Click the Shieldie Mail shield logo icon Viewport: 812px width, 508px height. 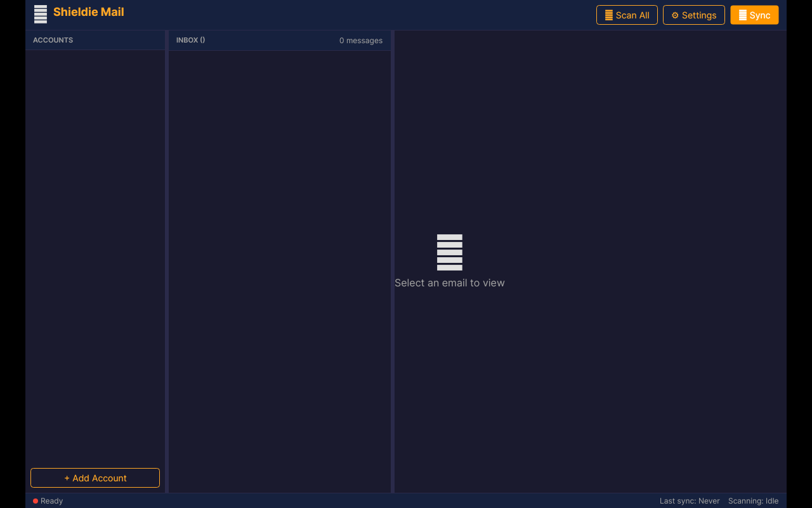point(40,14)
